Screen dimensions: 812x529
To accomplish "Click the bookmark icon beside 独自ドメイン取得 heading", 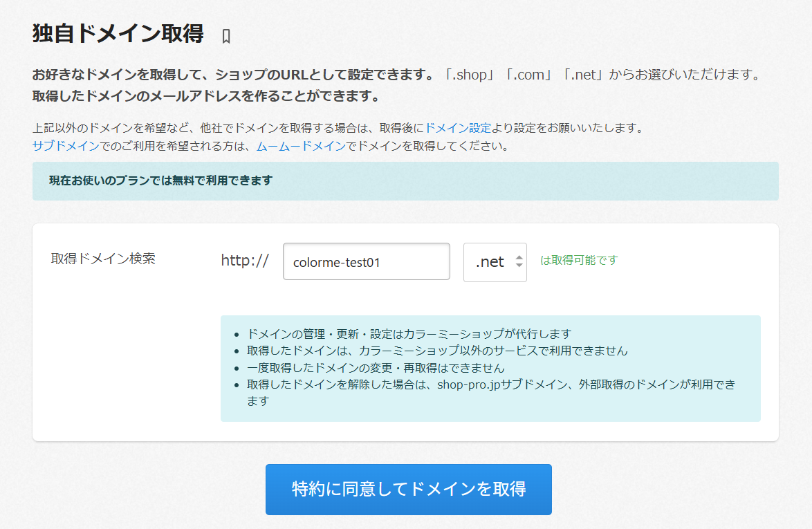I will click(226, 36).
